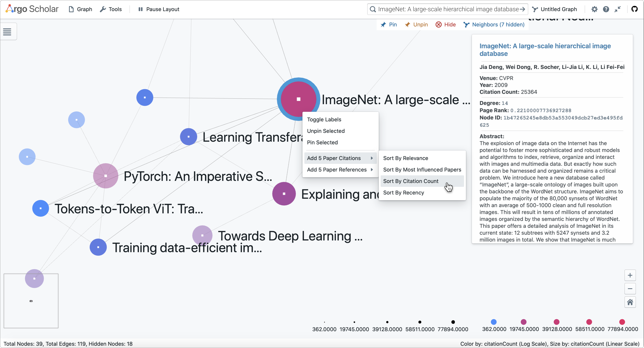The image size is (644, 348).
Task: Click the search magnifier icon
Action: click(x=372, y=9)
